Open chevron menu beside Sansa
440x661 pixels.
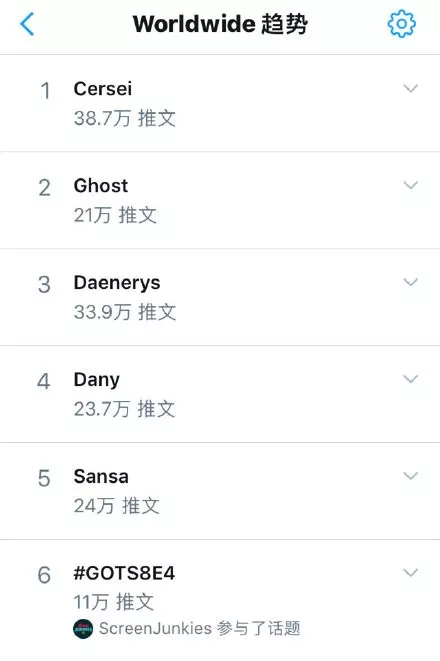(x=410, y=476)
